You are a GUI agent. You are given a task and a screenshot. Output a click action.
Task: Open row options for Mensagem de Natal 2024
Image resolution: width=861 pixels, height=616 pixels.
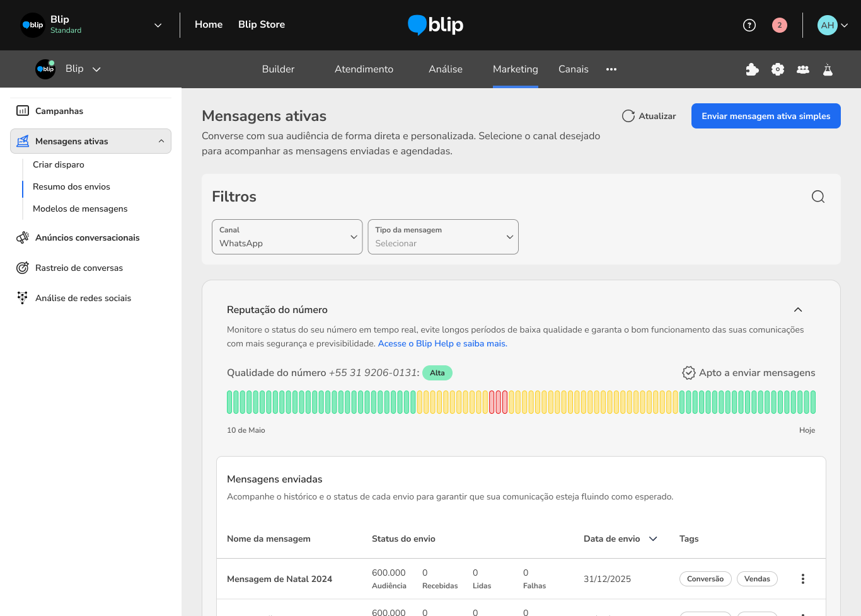point(802,579)
